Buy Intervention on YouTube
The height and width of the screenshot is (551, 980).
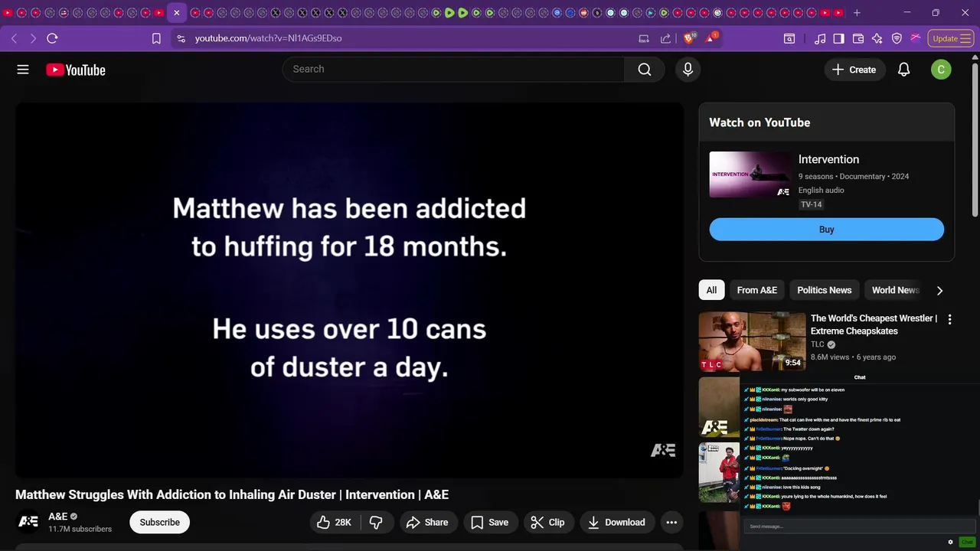tap(826, 230)
